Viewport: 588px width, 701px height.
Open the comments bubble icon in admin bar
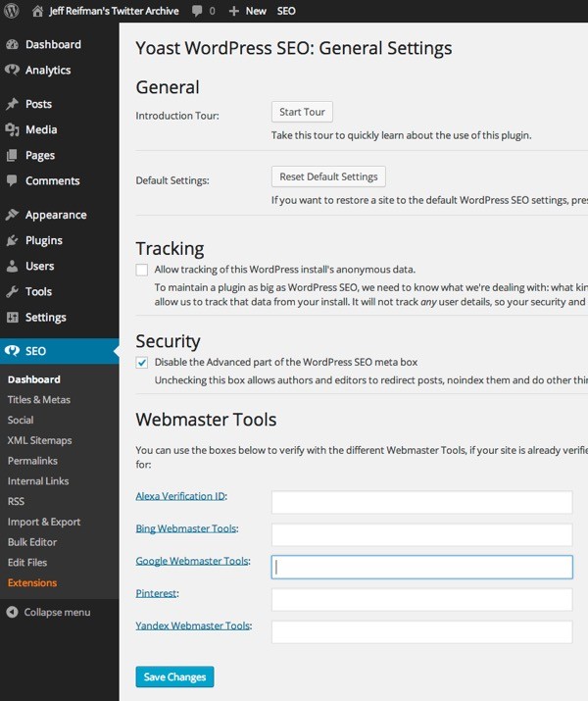[x=197, y=11]
